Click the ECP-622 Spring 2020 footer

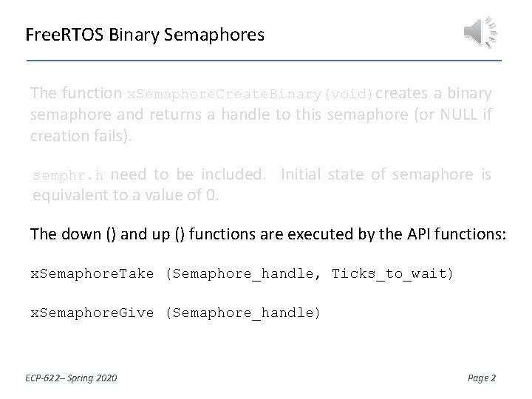73,378
